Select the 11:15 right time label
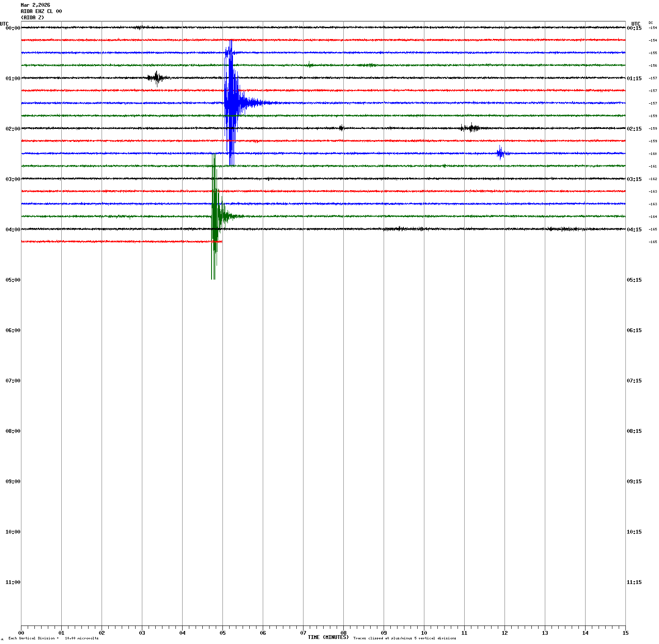This screenshot has width=659, height=644. pyautogui.click(x=634, y=582)
